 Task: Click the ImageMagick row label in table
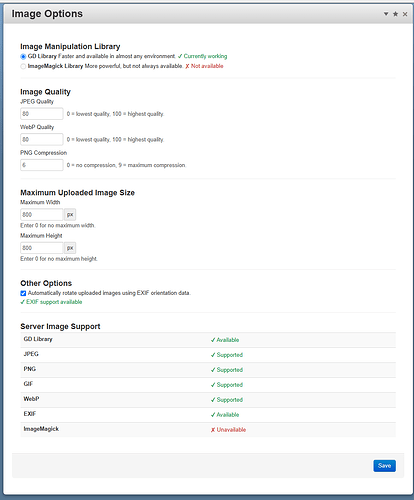pyautogui.click(x=41, y=429)
